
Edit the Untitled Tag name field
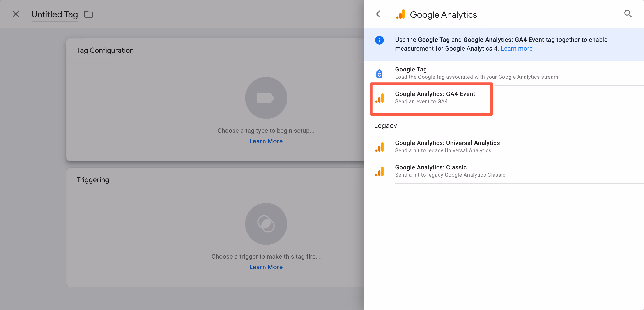[55, 14]
